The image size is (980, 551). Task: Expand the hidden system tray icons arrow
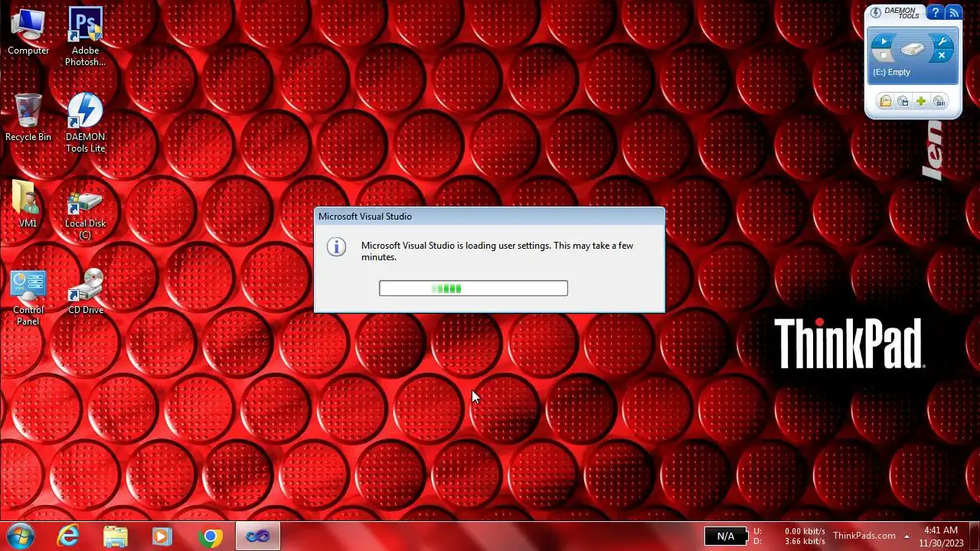pyautogui.click(x=906, y=536)
